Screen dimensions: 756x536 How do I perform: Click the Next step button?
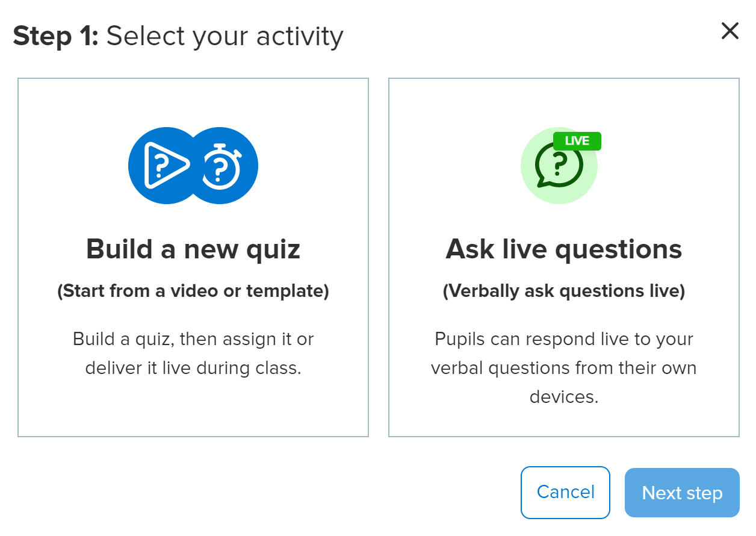pos(681,492)
